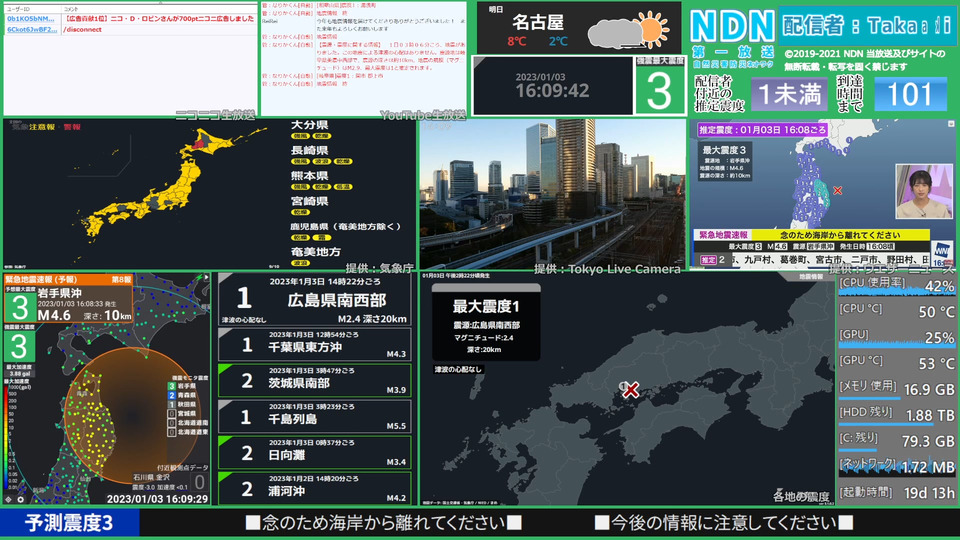The height and width of the screenshot is (540, 960).
Task: Click the コメント column header
Action: (71, 9)
